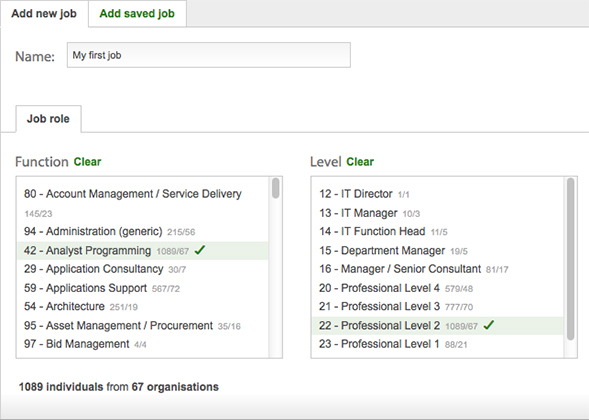Click the Level list scrollbar thumb
589x420 pixels.
[x=571, y=259]
